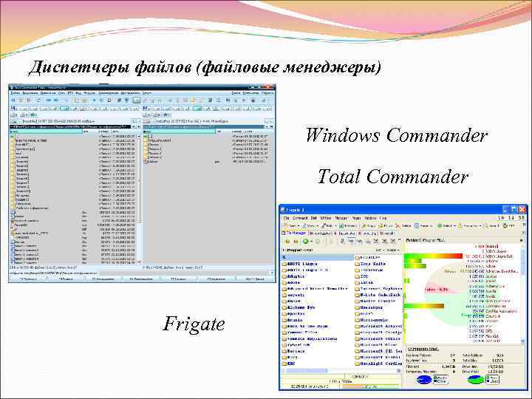Image resolution: width=532 pixels, height=399 pixels.
Task: Open the File menu in Frigate
Action: click(x=286, y=218)
